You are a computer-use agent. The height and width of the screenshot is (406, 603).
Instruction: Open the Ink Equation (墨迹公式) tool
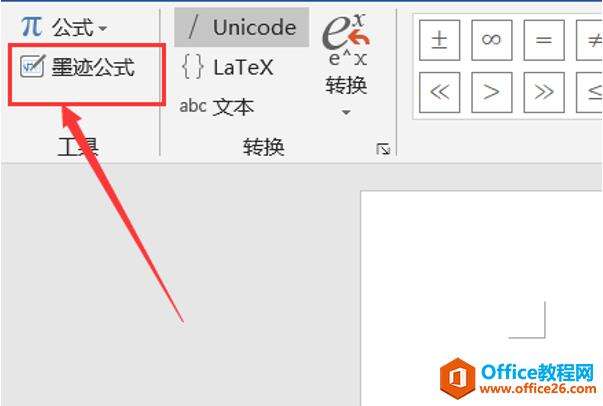78,67
